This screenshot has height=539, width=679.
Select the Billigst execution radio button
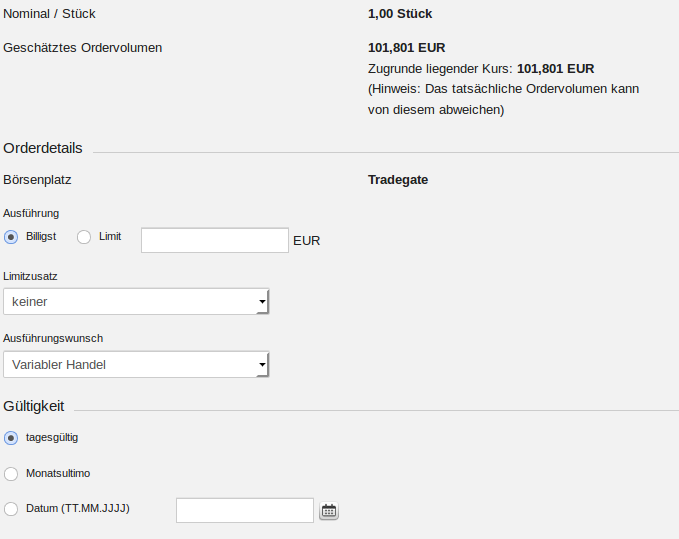pos(12,237)
